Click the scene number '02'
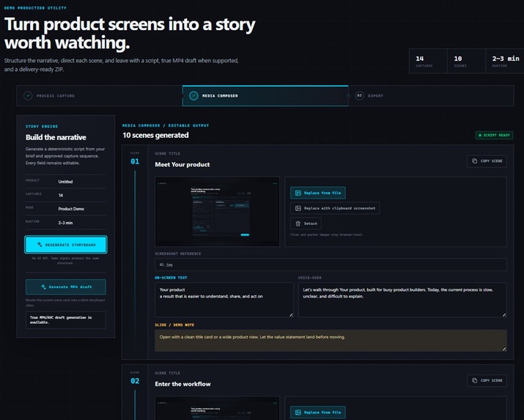524x420 pixels. click(135, 381)
